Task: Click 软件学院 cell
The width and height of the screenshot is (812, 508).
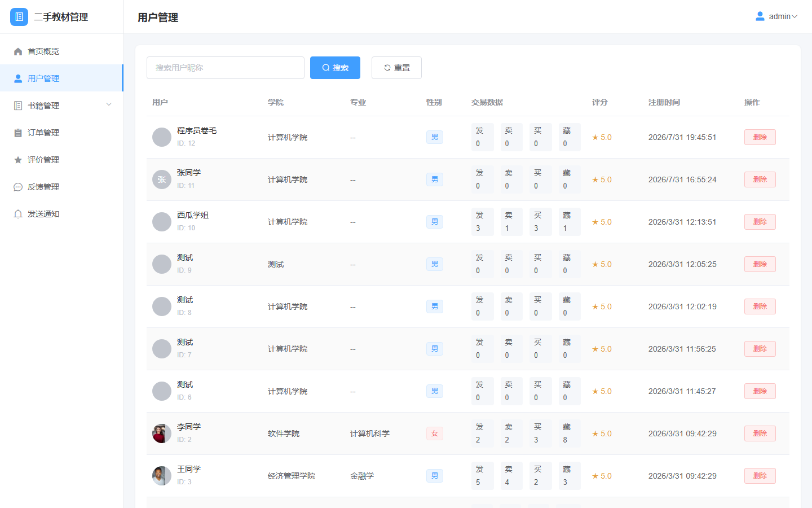Action: 284,433
